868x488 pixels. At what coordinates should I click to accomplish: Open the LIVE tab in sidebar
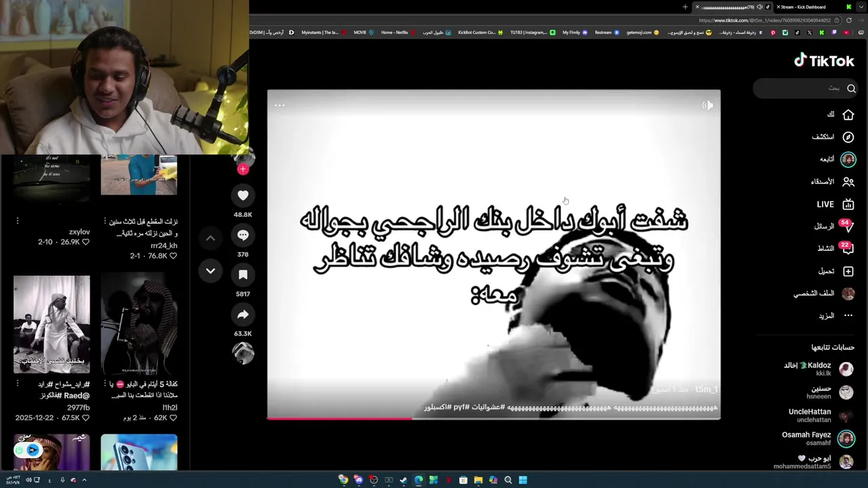pyautogui.click(x=835, y=204)
